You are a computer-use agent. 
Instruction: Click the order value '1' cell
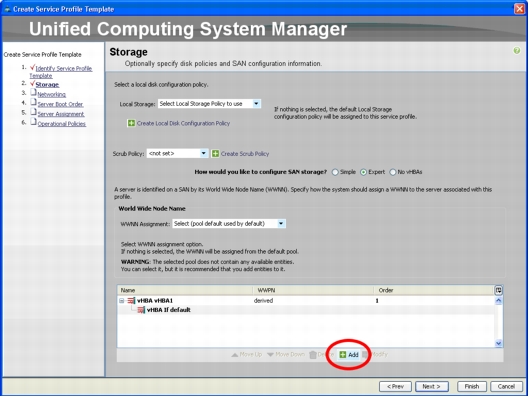click(x=377, y=301)
